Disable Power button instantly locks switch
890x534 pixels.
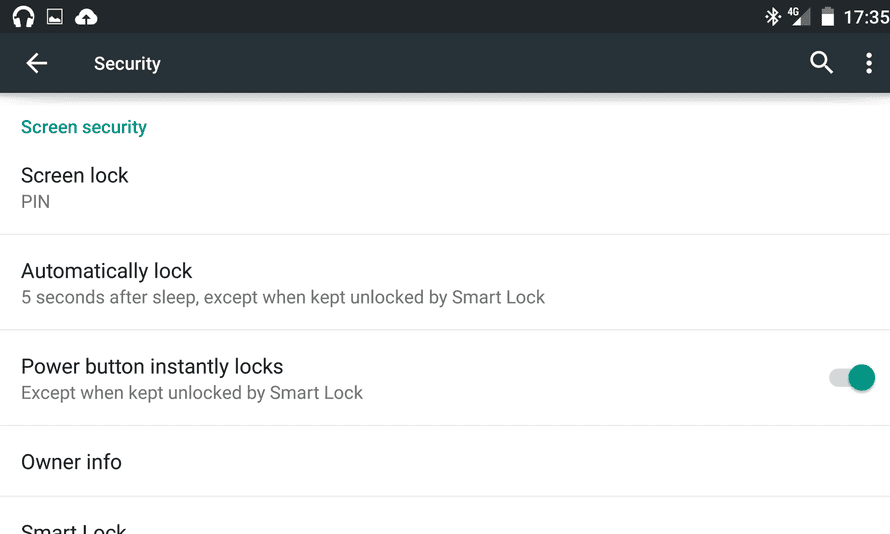852,378
